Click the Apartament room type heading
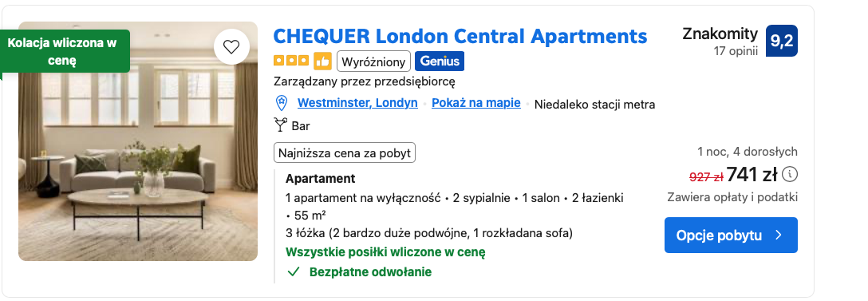 pos(321,179)
